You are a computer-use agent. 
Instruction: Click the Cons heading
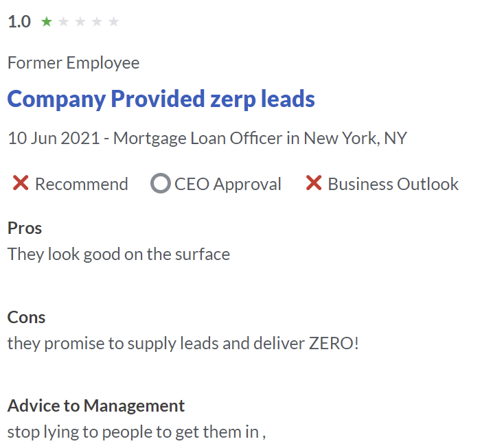coord(26,318)
